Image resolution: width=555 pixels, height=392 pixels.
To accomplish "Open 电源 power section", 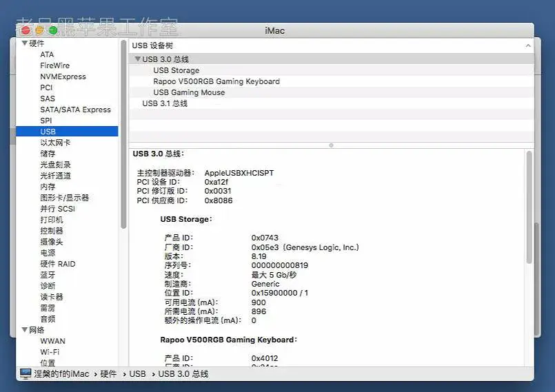I will click(48, 253).
